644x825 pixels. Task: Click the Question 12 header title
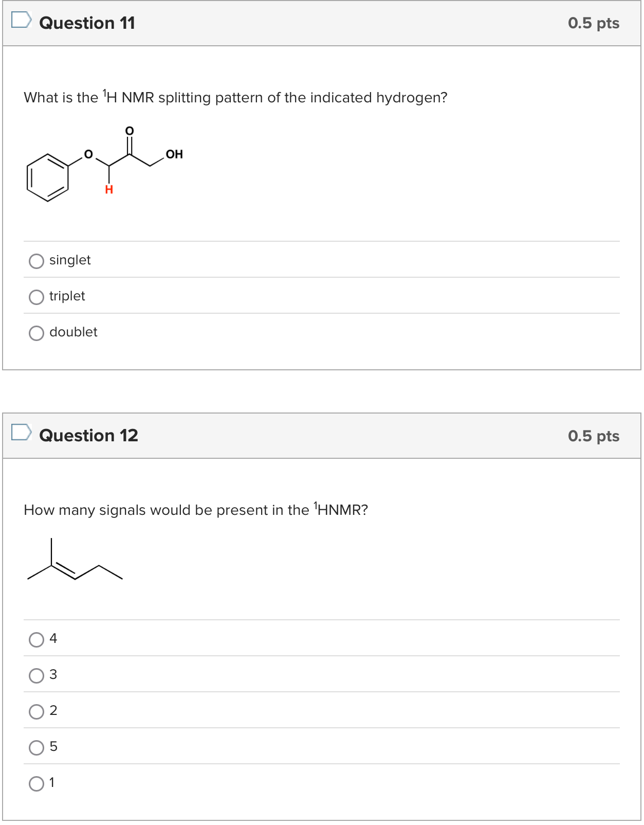(87, 436)
